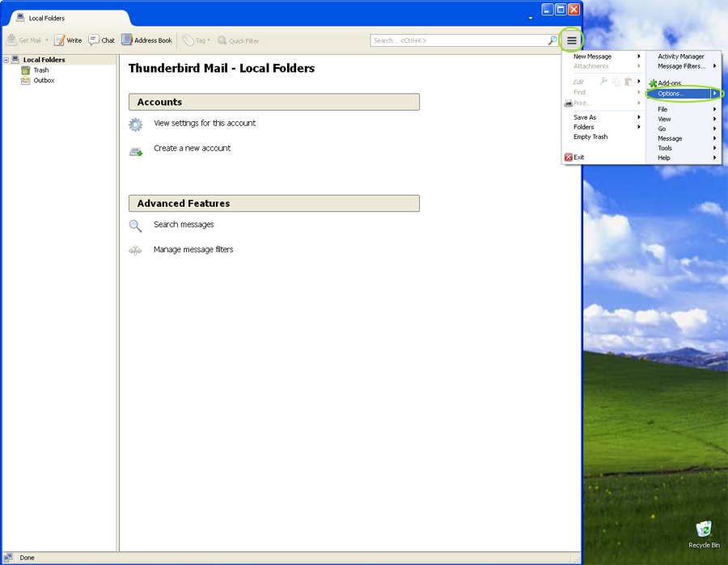Open the hamburger application menu button
Viewport: 728px width, 565px height.
(572, 41)
